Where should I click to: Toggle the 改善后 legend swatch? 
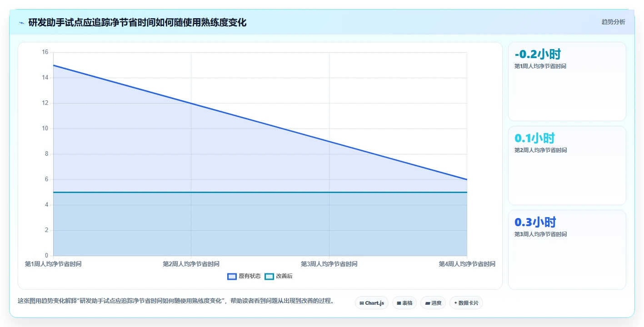click(270, 276)
